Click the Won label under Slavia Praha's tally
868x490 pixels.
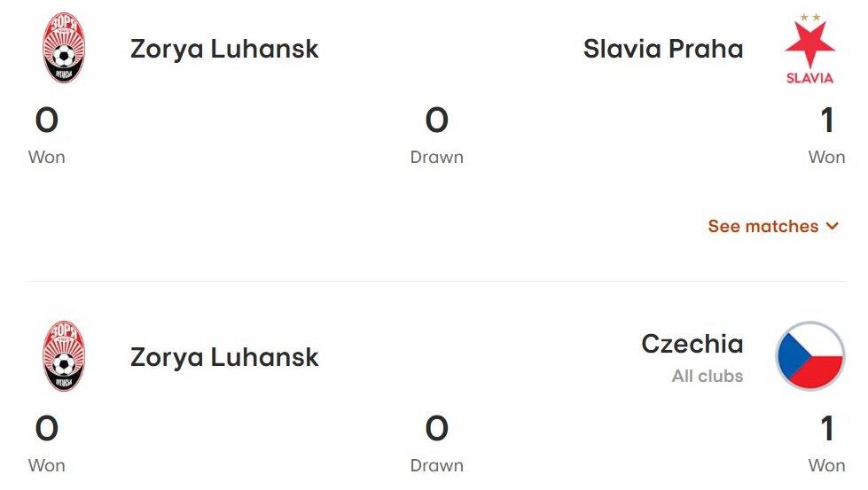(826, 157)
